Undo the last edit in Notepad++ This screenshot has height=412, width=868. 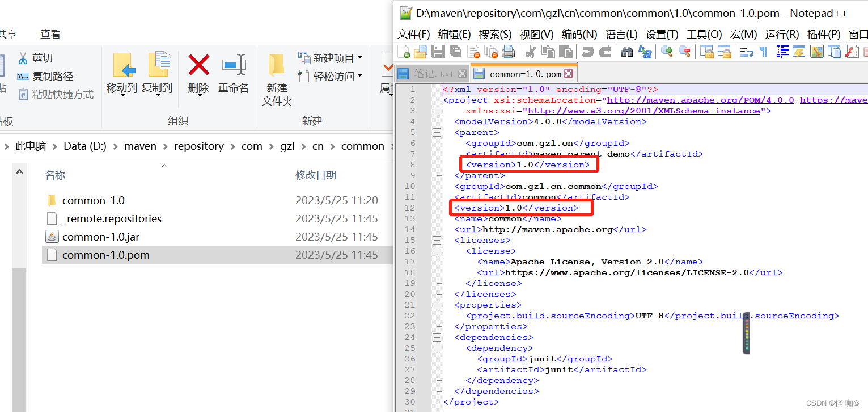click(587, 52)
